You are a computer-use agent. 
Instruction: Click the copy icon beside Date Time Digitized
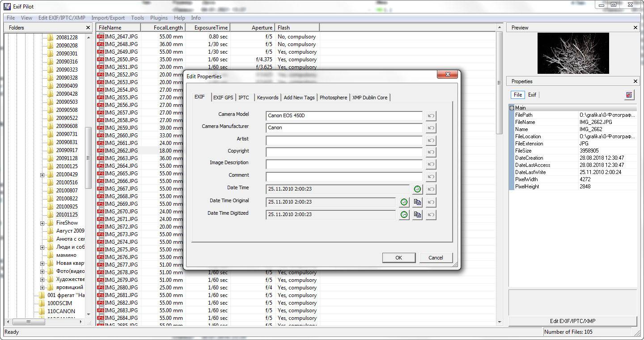point(418,215)
